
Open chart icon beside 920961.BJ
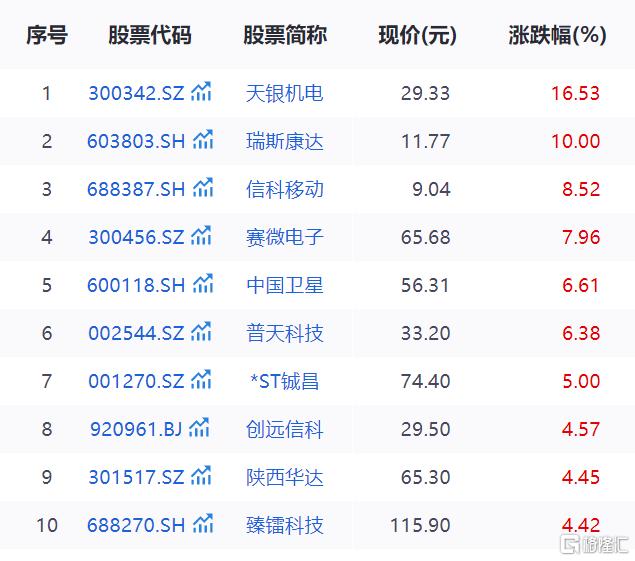[199, 427]
